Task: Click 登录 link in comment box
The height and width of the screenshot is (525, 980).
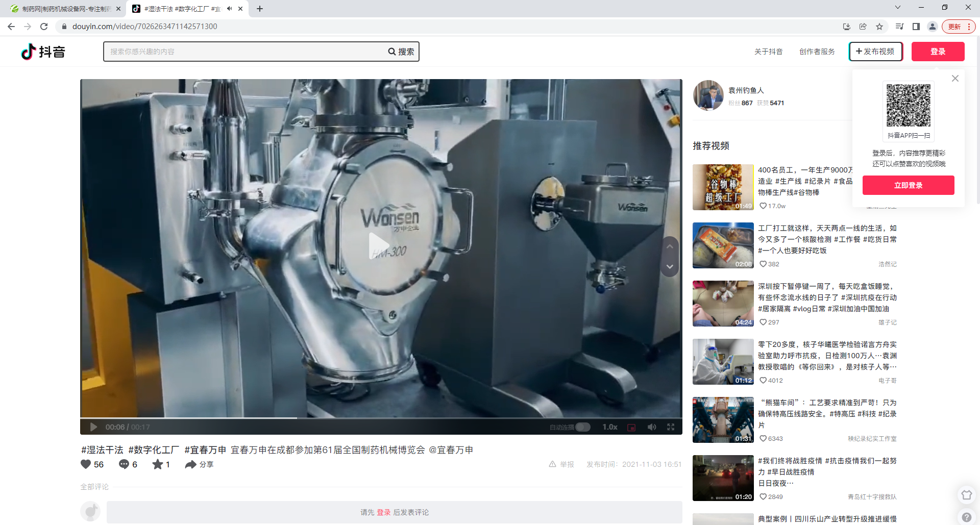Action: (x=383, y=512)
